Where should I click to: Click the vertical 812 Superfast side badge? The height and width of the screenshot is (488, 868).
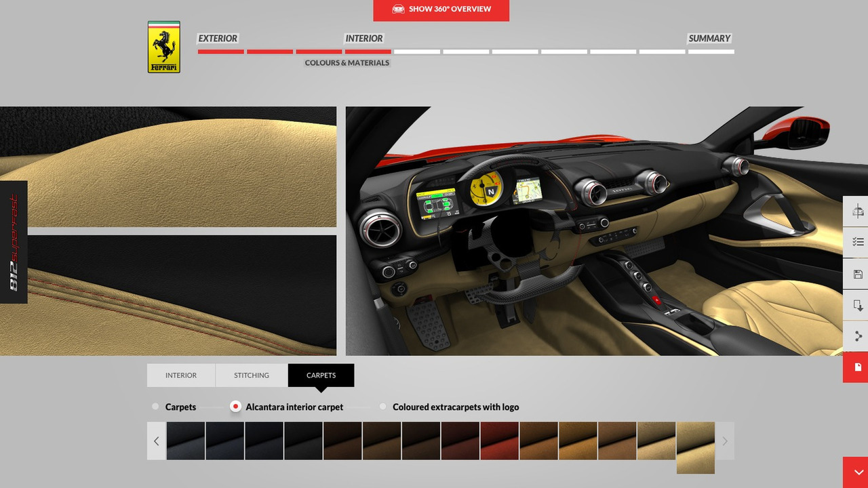(x=14, y=242)
